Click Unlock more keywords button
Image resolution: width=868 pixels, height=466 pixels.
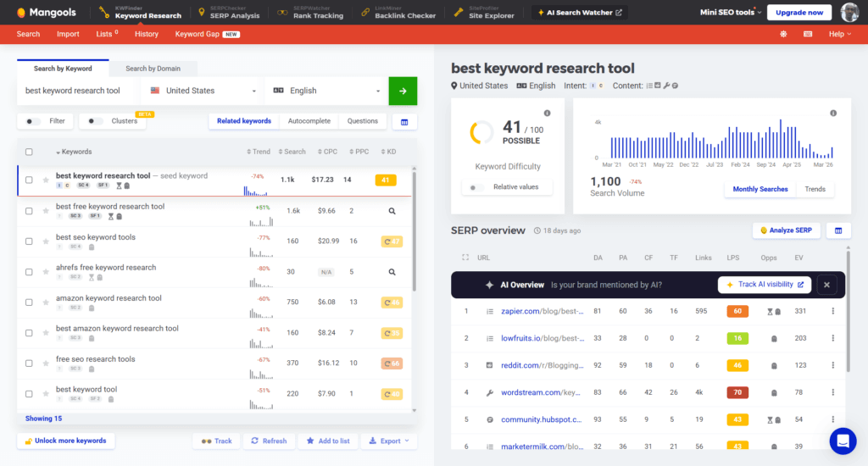tap(65, 441)
